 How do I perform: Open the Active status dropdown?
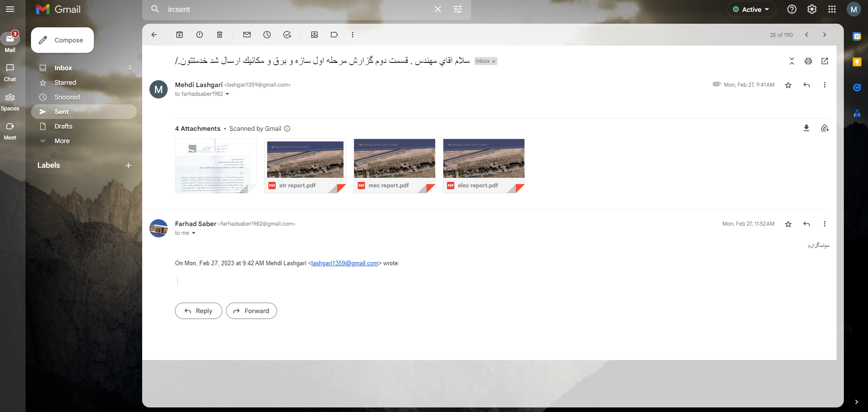coord(751,10)
